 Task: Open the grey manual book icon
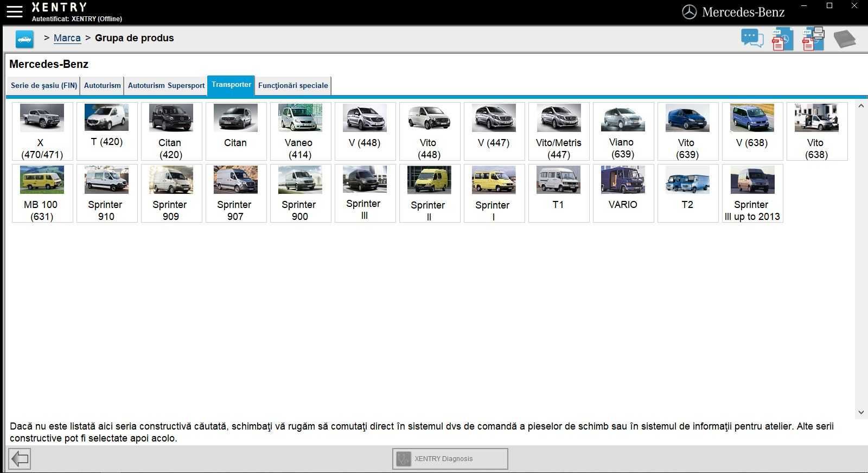[x=844, y=39]
